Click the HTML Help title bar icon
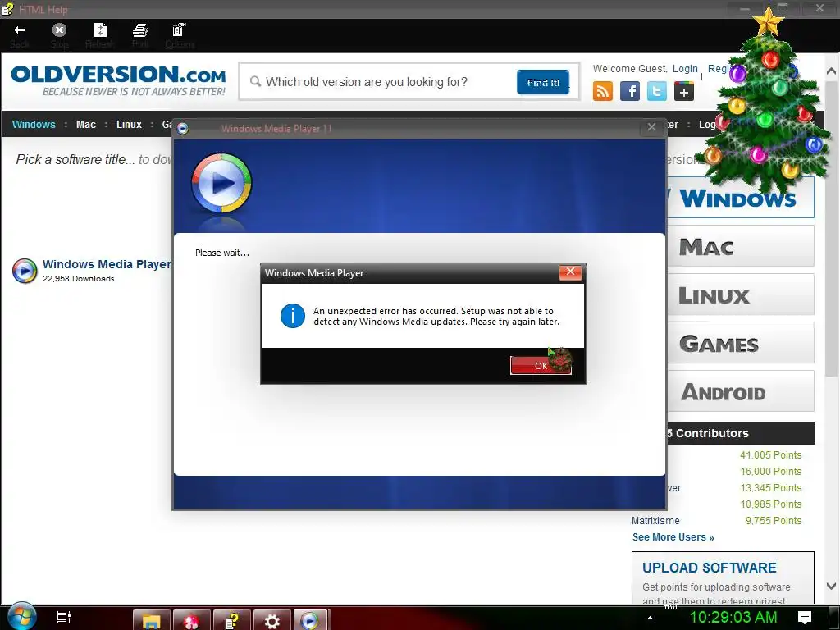Image resolution: width=840 pixels, height=630 pixels. pyautogui.click(x=7, y=9)
